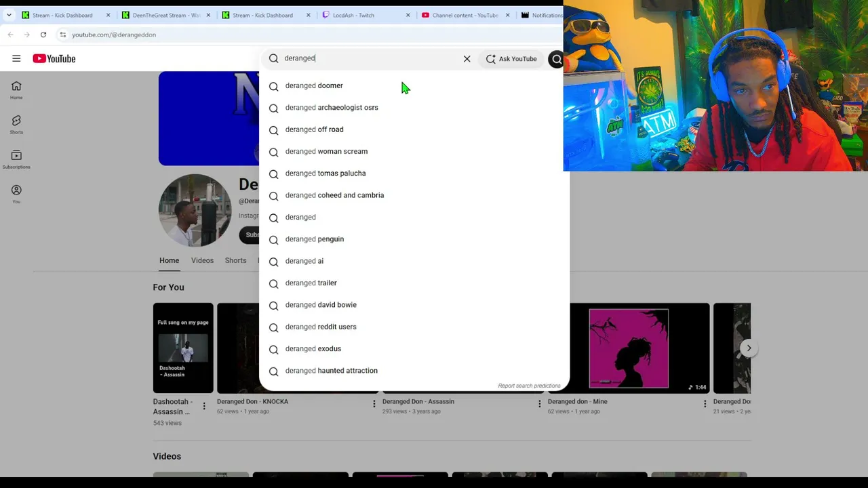Select suggestion 'deranged trailer'
The height and width of the screenshot is (488, 868).
pyautogui.click(x=414, y=283)
